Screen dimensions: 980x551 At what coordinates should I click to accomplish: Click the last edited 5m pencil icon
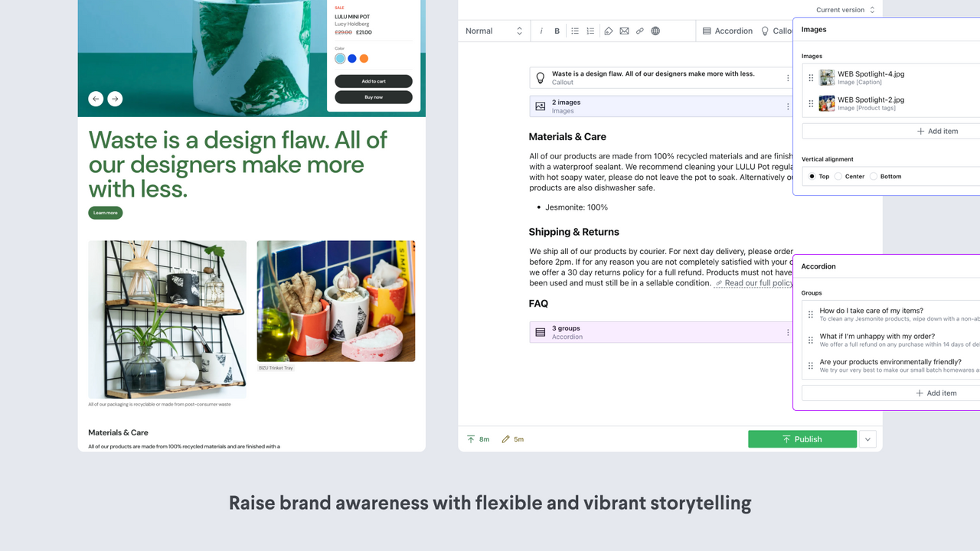click(505, 439)
